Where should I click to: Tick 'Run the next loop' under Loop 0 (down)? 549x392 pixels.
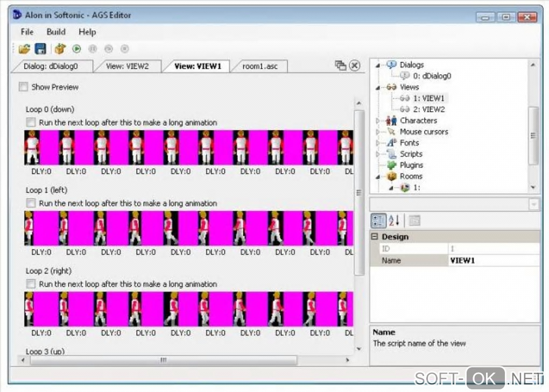pyautogui.click(x=31, y=123)
